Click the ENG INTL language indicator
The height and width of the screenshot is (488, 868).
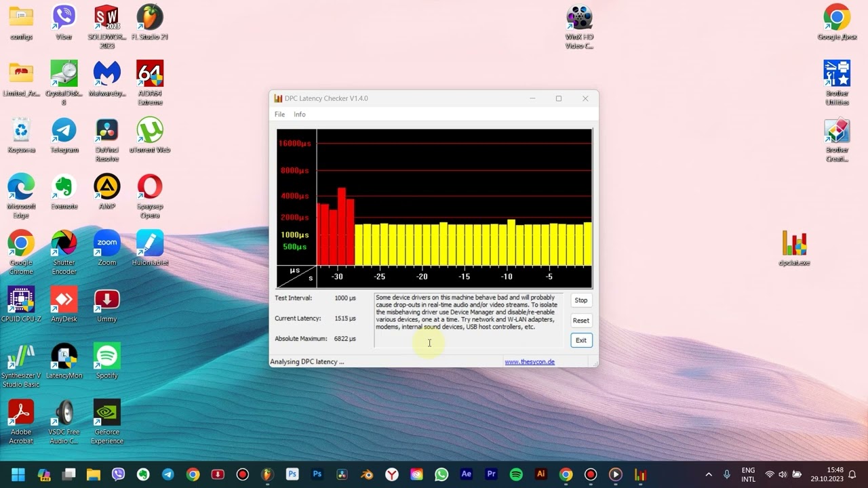tap(748, 474)
